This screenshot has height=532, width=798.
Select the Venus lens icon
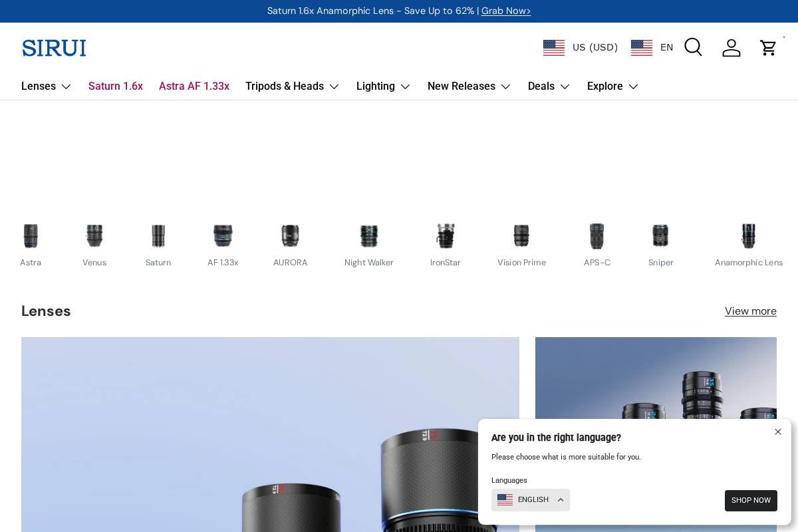94,236
